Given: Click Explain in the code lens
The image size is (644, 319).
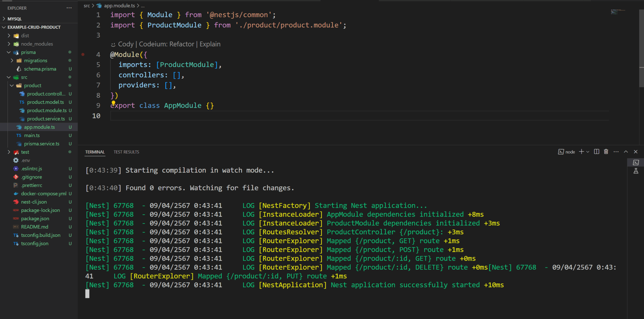Looking at the screenshot, I should pyautogui.click(x=210, y=44).
